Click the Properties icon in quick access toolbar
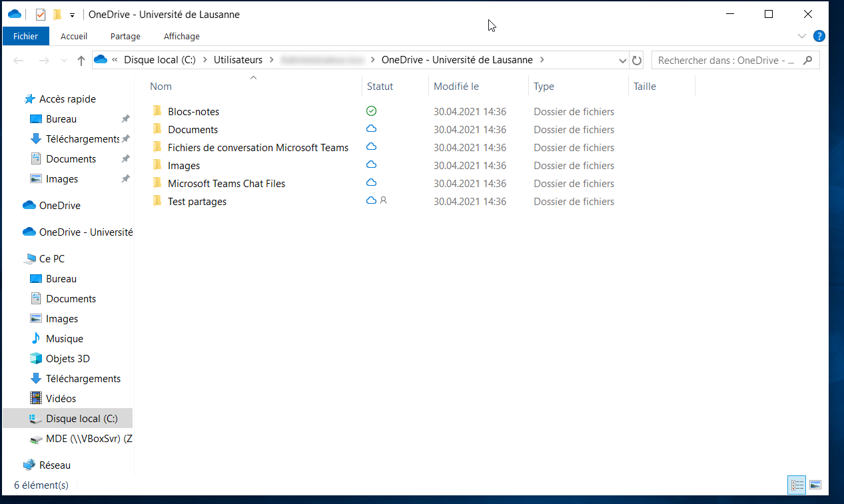This screenshot has height=504, width=844. 40,14
